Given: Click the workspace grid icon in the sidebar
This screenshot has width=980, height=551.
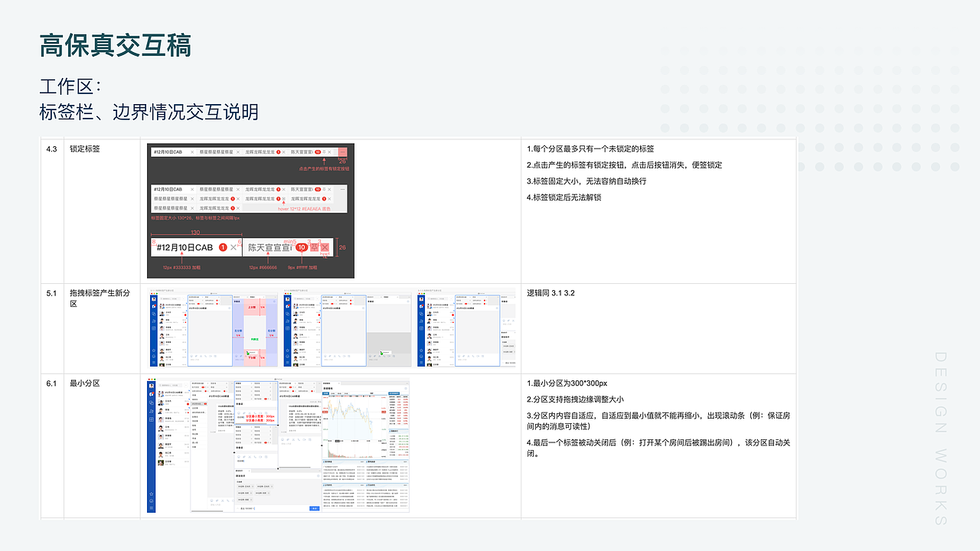Looking at the screenshot, I should click(151, 419).
